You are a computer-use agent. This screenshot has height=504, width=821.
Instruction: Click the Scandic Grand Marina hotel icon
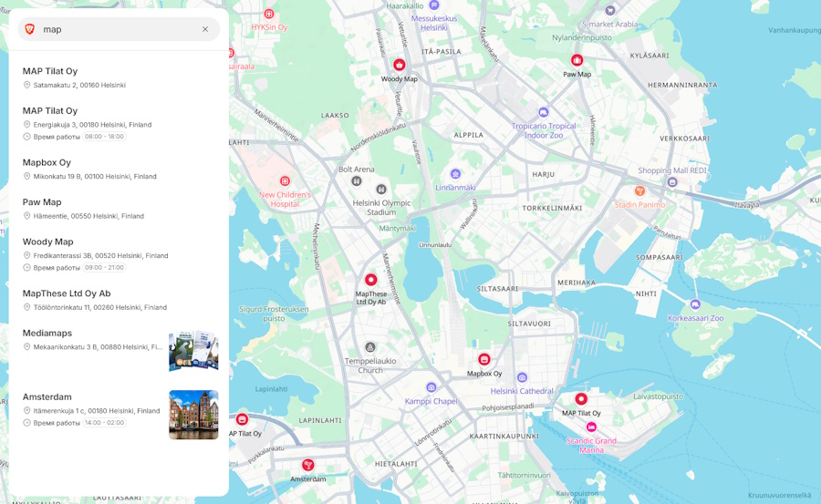(591, 427)
